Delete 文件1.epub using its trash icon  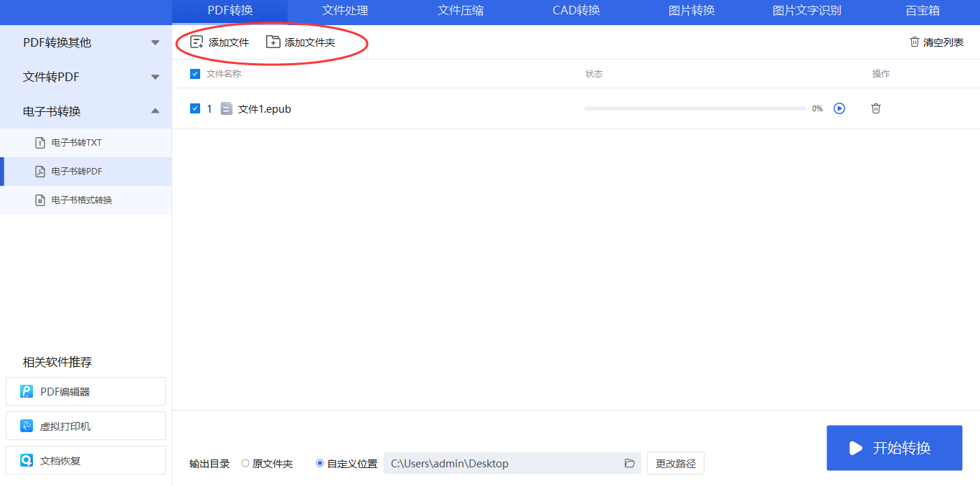click(x=876, y=108)
